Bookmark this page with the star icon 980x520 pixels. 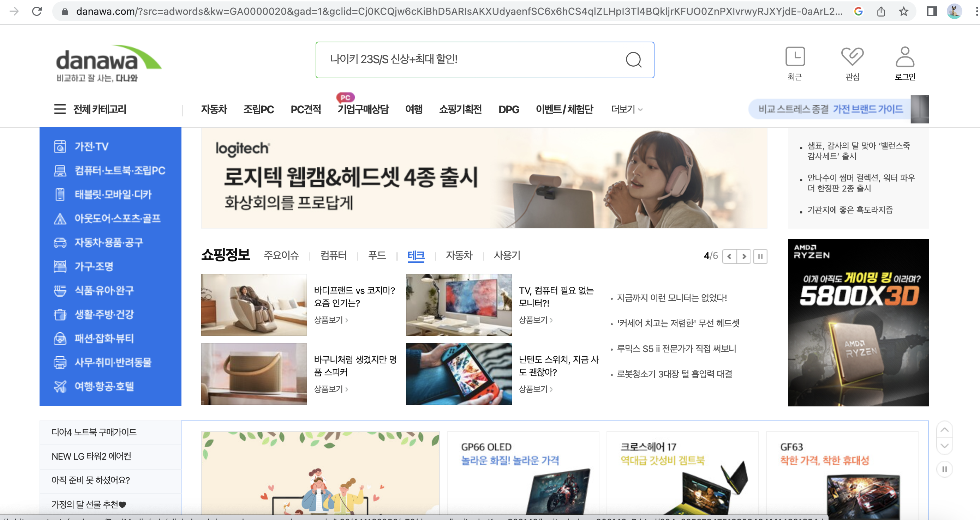coord(903,11)
